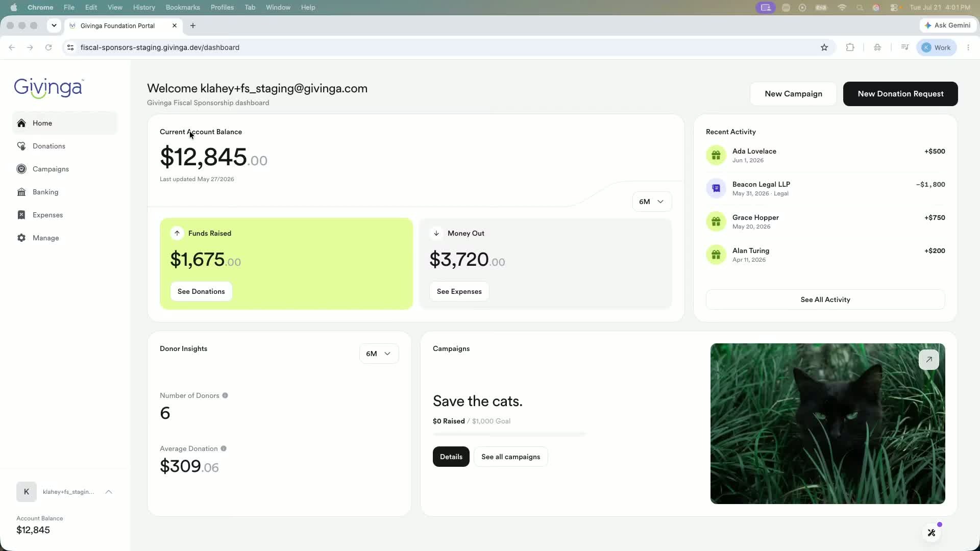Click New Campaign button

[793, 94]
